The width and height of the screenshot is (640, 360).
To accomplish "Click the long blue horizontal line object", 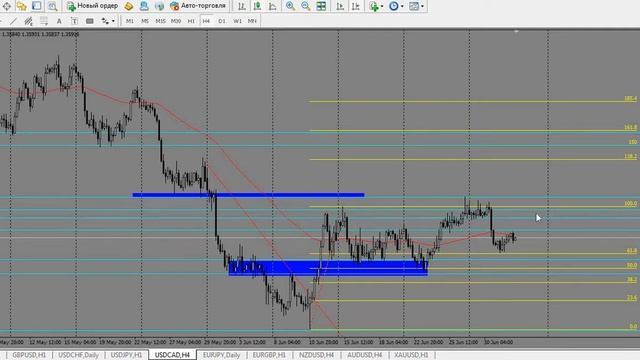I will click(248, 195).
